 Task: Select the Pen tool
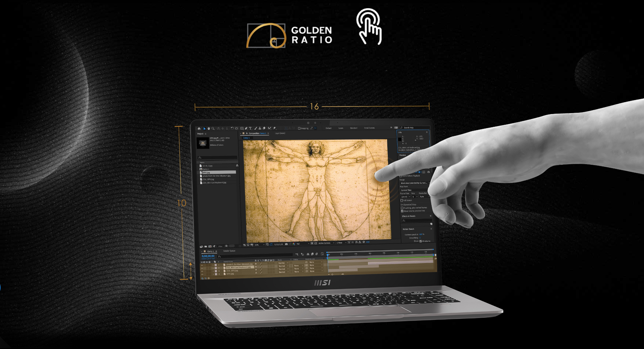pyautogui.click(x=246, y=128)
